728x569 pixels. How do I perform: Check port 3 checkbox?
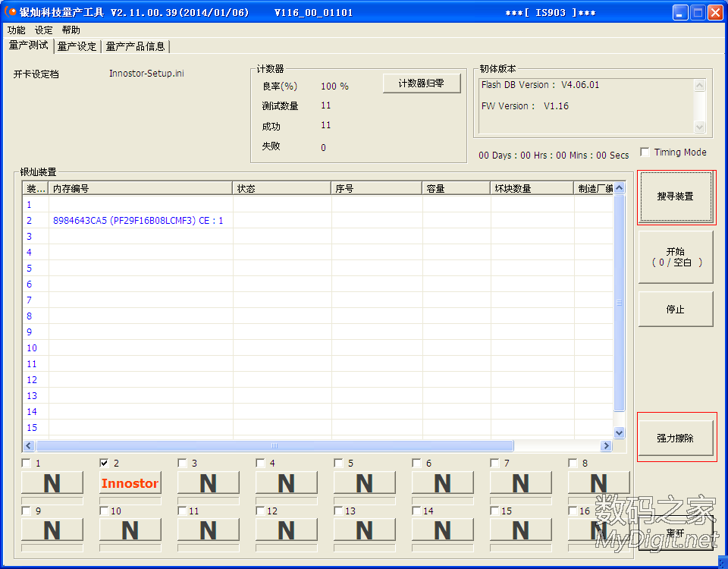click(x=183, y=463)
